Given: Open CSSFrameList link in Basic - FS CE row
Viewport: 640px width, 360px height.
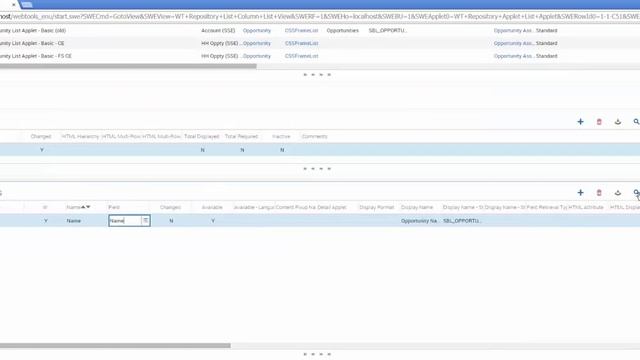Looking at the screenshot, I should pos(302,56).
